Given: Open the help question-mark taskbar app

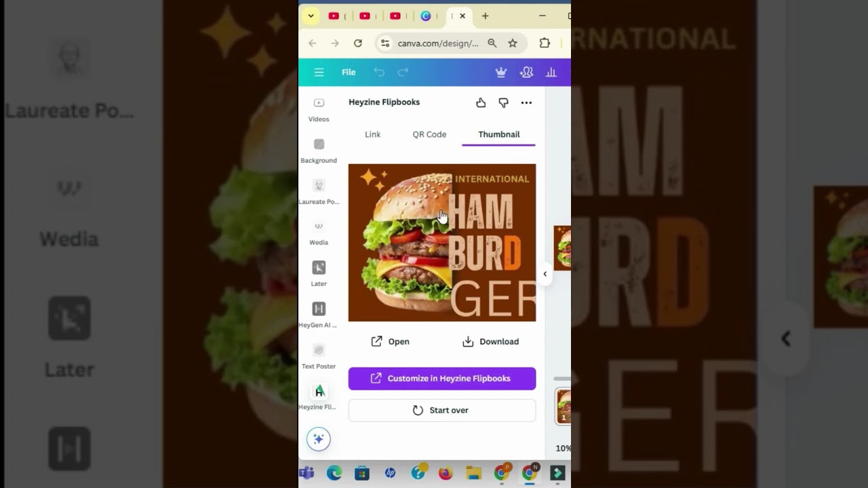Looking at the screenshot, I should pos(418,472).
